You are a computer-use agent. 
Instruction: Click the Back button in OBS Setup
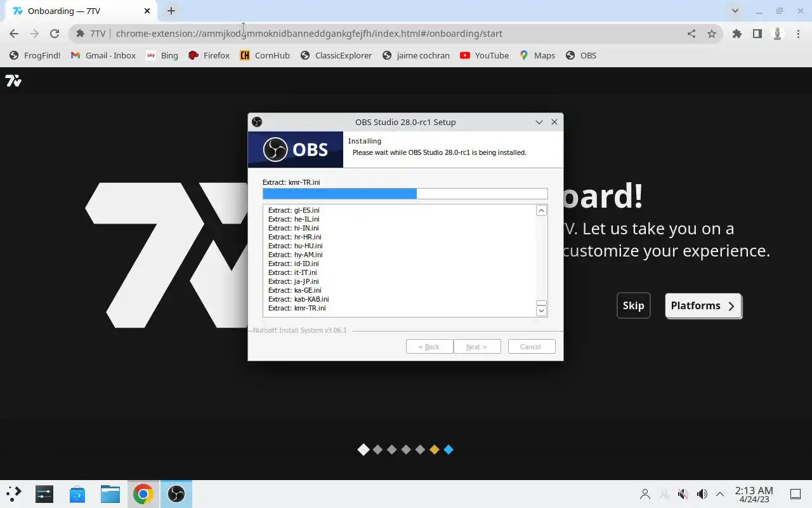pyautogui.click(x=429, y=347)
